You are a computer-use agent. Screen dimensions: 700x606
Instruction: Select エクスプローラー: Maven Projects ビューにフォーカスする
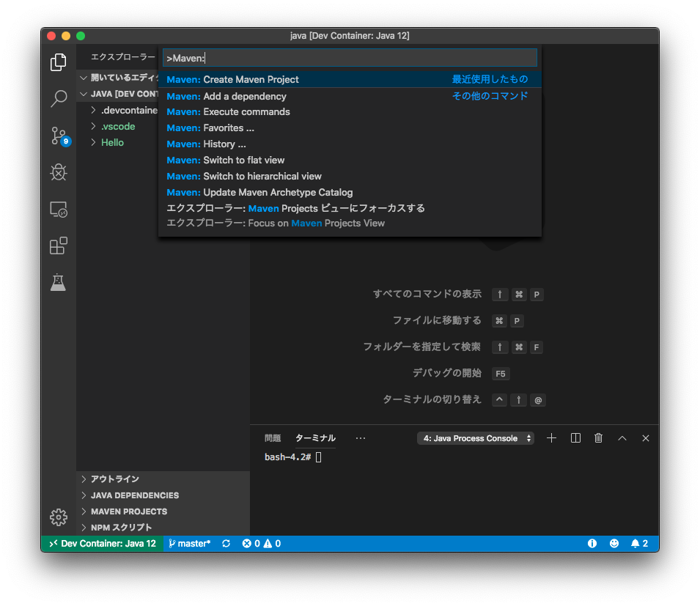click(x=350, y=216)
